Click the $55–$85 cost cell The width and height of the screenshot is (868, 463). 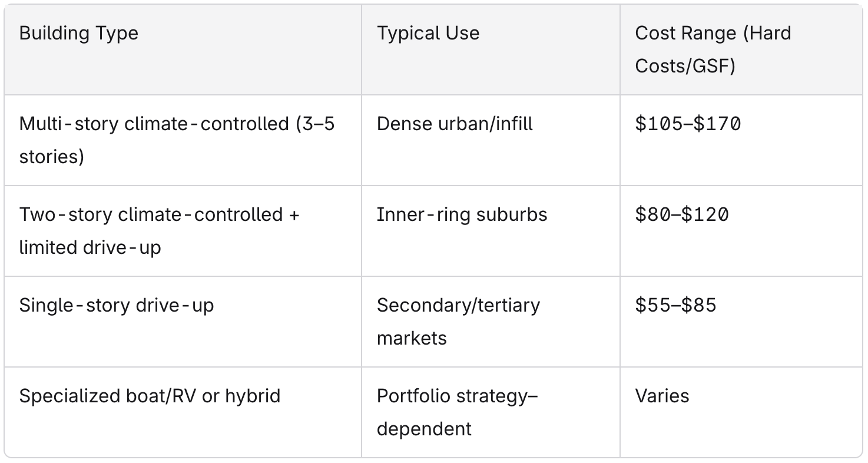point(741,322)
